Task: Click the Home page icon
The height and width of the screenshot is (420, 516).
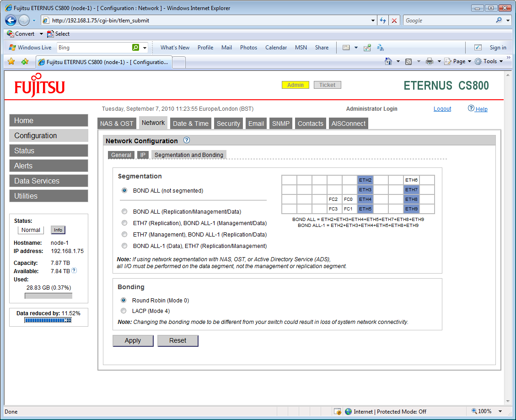Action: 388,61
